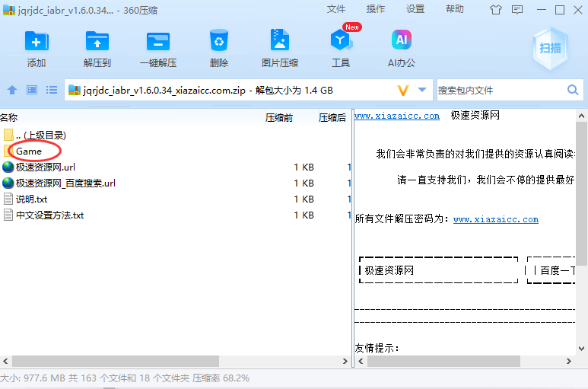Click the 添加 (Add) toolbar icon

[37, 40]
